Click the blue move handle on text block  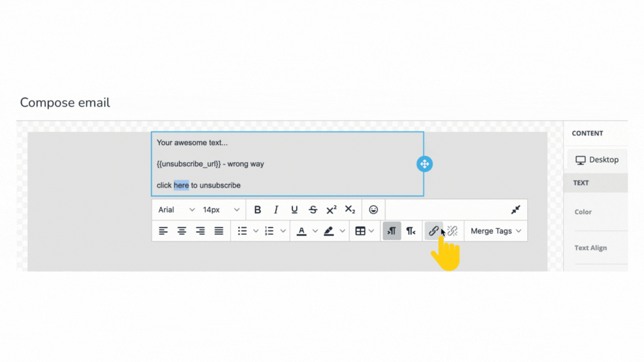pyautogui.click(x=424, y=164)
